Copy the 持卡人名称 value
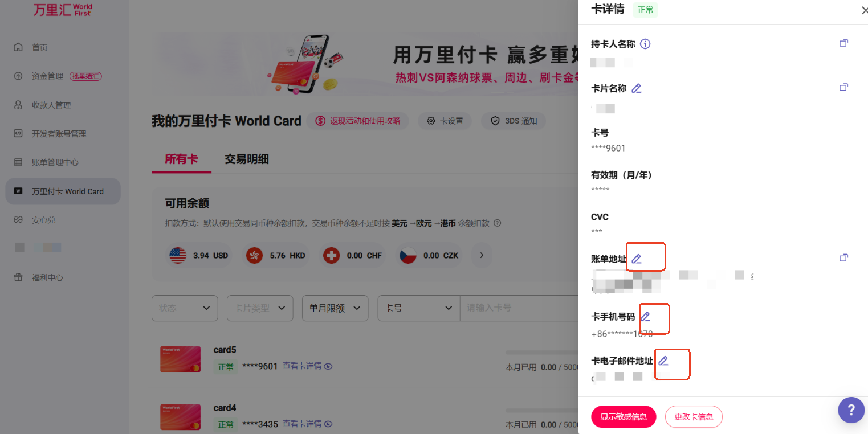This screenshot has height=434, width=868. coord(843,43)
